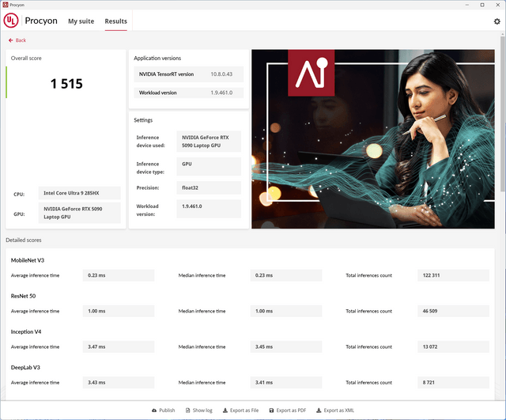The width and height of the screenshot is (506, 420).
Task: Click DeepLab V3 total inferences 8 721
Action: (x=453, y=383)
